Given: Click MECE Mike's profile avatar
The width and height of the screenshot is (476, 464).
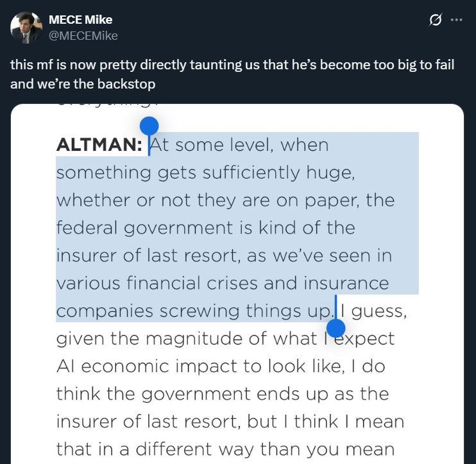Looking at the screenshot, I should pos(26,28).
